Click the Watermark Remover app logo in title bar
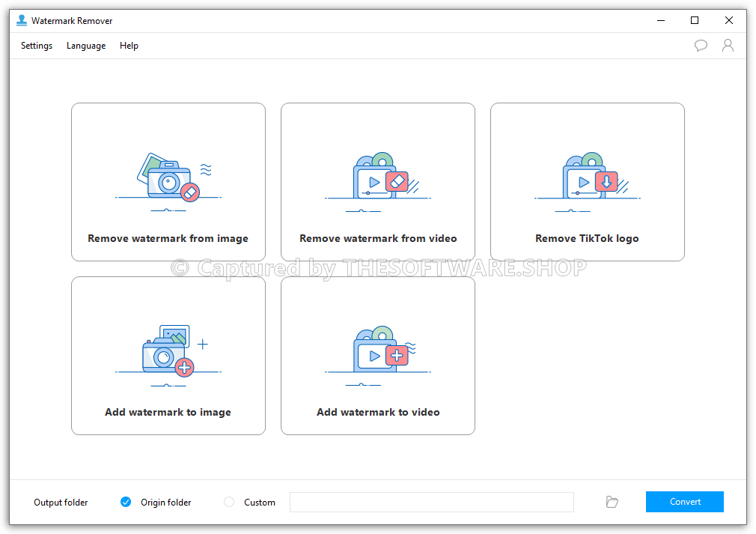 22,20
